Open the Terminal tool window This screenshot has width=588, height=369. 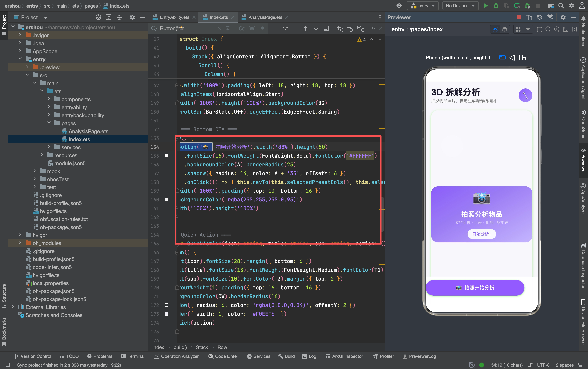pos(133,356)
